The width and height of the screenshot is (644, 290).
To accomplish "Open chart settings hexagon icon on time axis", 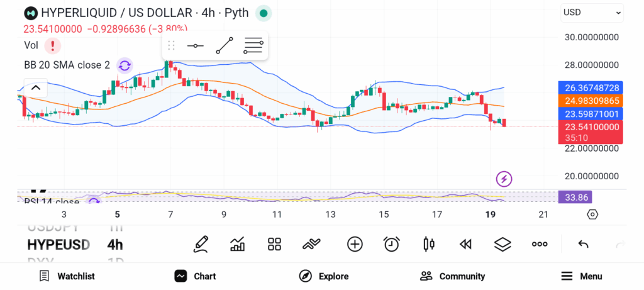I will click(592, 215).
